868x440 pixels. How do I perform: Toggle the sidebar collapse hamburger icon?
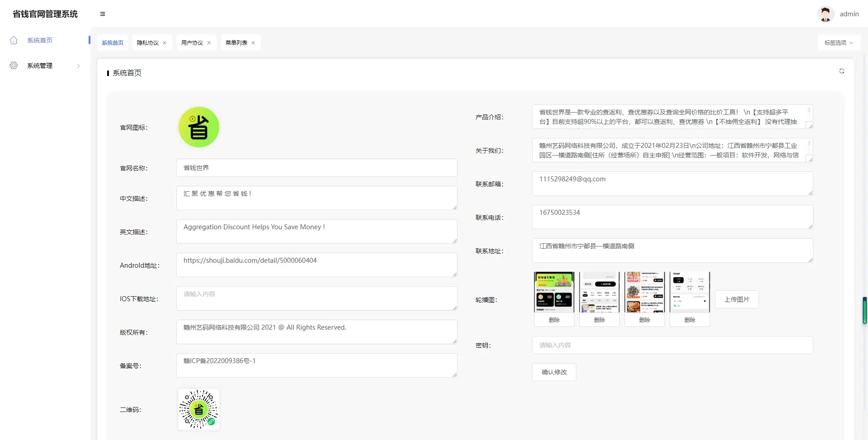[x=103, y=14]
